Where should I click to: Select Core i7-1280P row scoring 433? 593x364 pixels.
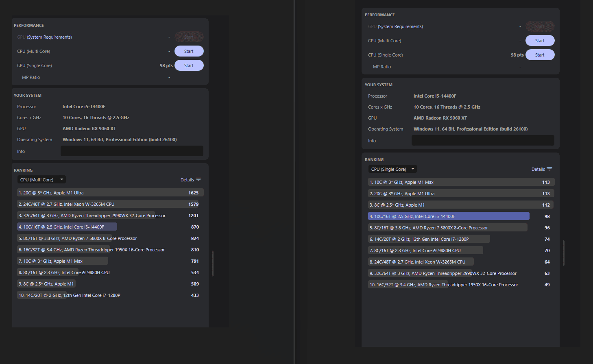(x=110, y=295)
